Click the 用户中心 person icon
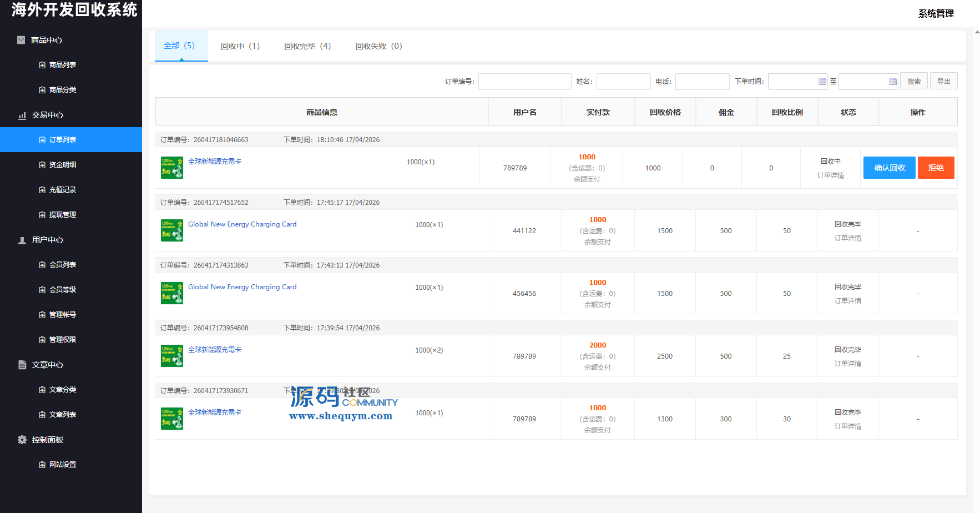 22,240
